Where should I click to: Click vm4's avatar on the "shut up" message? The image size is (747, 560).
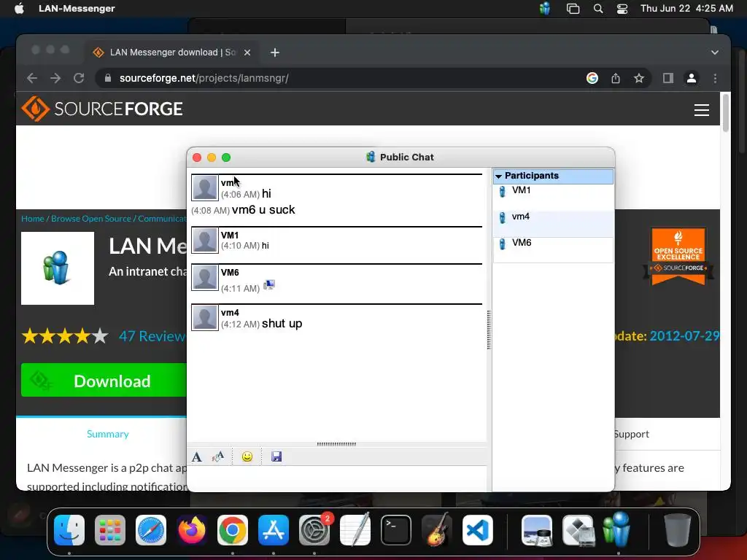[x=205, y=318]
